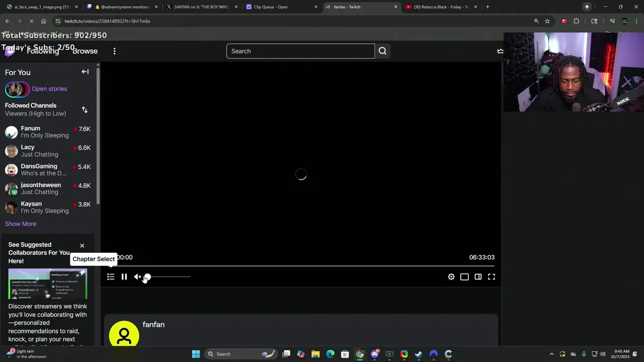Switch to @adnanmyname mentioned tab
Screen dimensions: 644x362
coord(122,7)
